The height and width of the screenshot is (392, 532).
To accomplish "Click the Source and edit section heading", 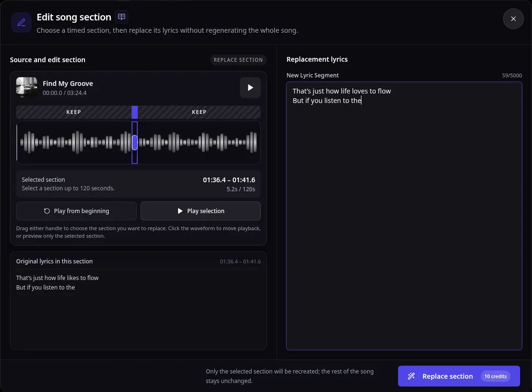I will [47, 60].
